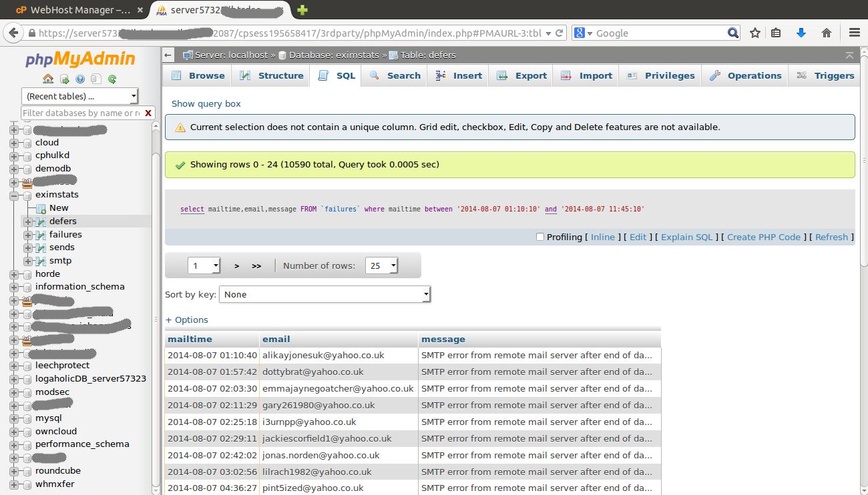
Task: Change the Number of rows dropdown
Action: tap(382, 266)
